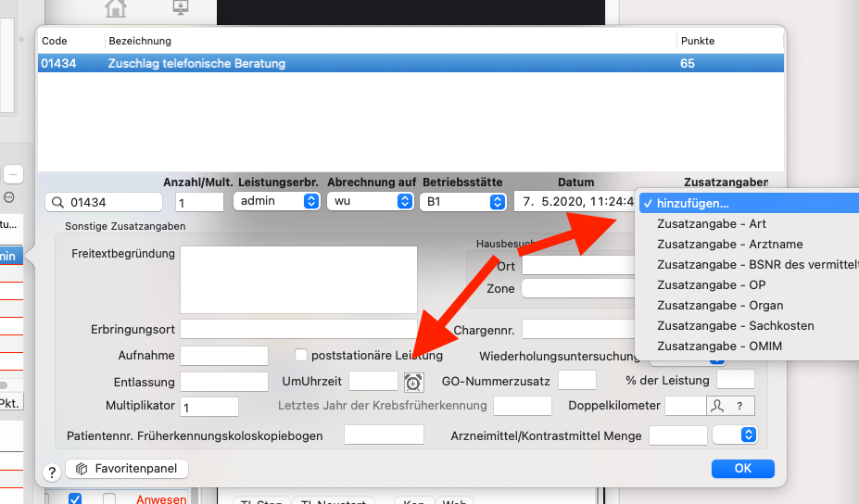Image resolution: width=859 pixels, height=504 pixels.
Task: Enable the poststationäre Leistung checkbox
Action: pos(301,355)
